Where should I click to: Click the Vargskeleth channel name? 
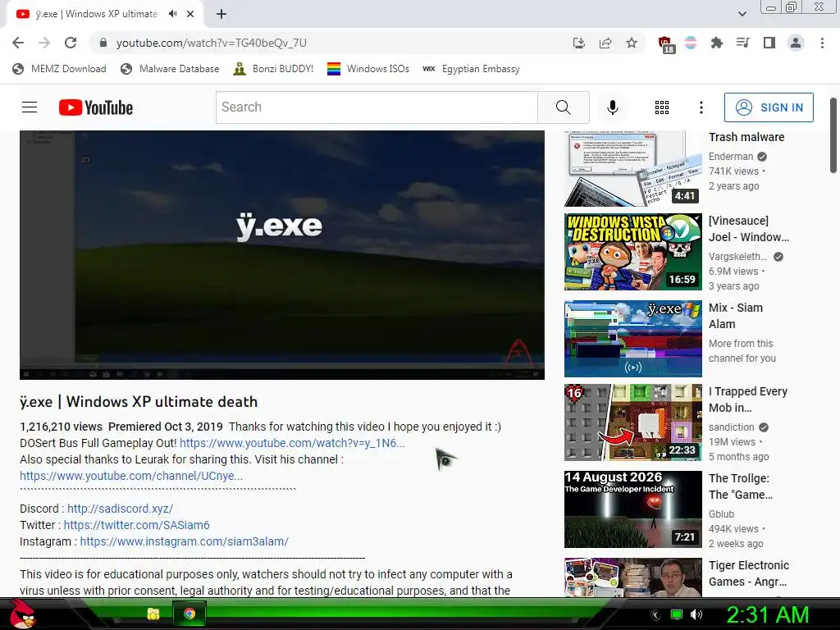coord(737,257)
